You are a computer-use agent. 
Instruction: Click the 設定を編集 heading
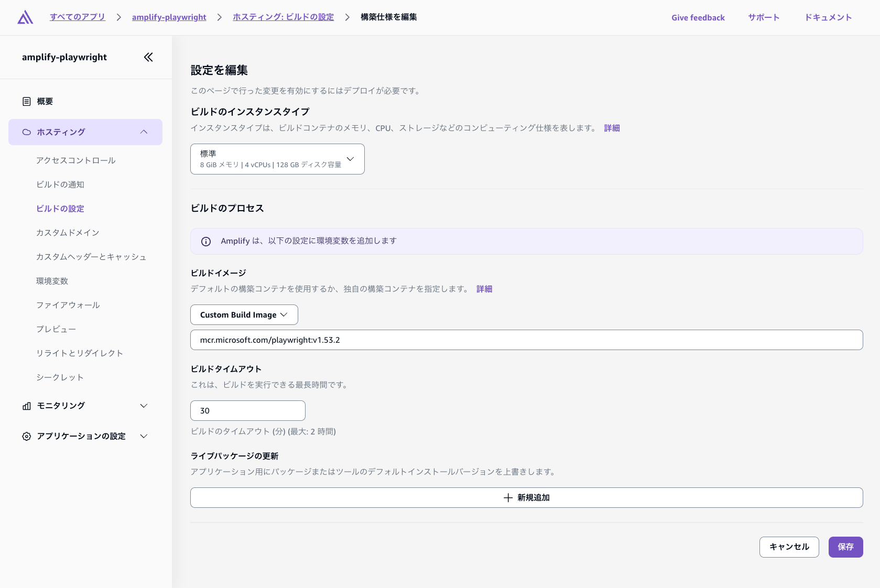[x=220, y=70]
